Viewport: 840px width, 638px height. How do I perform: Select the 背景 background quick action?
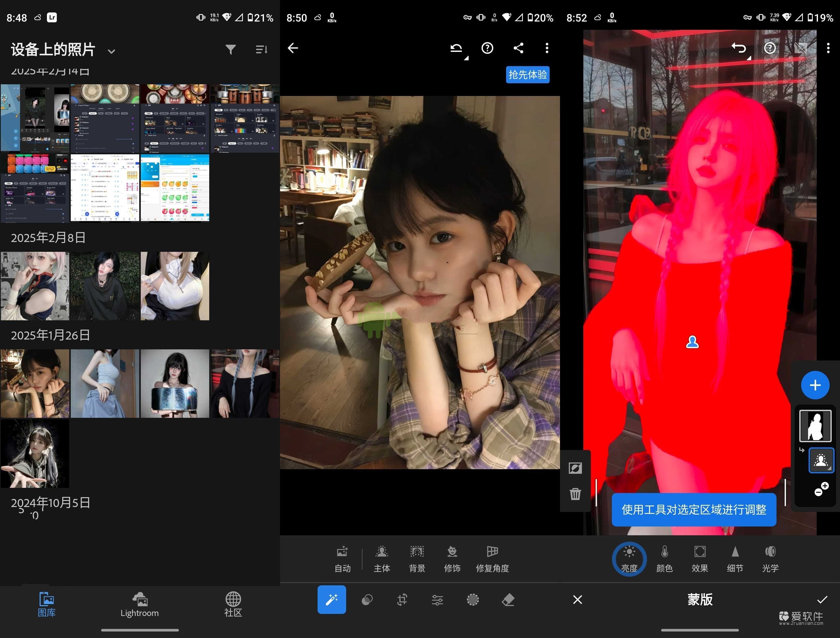[417, 559]
